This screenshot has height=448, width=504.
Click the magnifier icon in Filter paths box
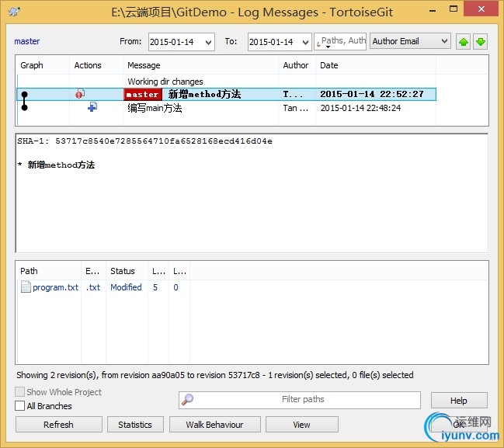187,399
